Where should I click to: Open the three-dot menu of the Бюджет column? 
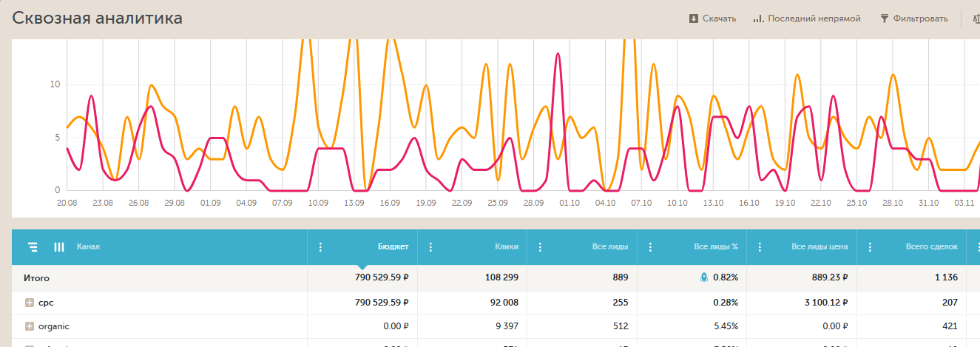(x=320, y=247)
